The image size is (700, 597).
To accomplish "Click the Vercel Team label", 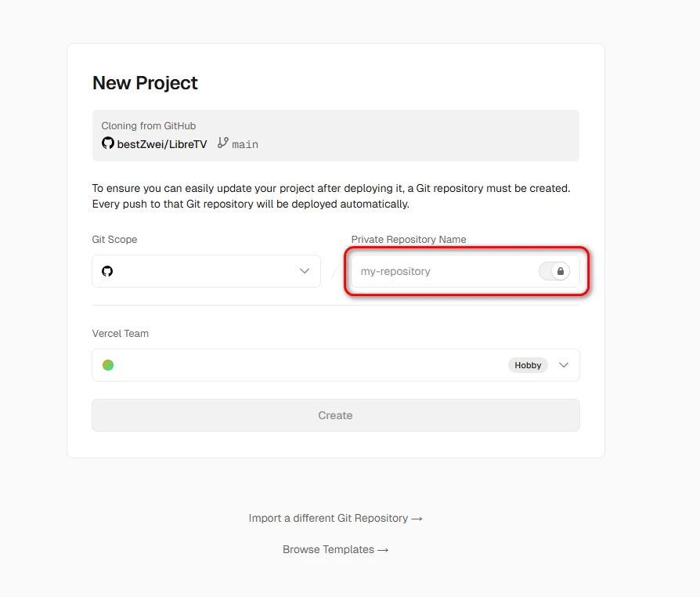I will coord(120,333).
